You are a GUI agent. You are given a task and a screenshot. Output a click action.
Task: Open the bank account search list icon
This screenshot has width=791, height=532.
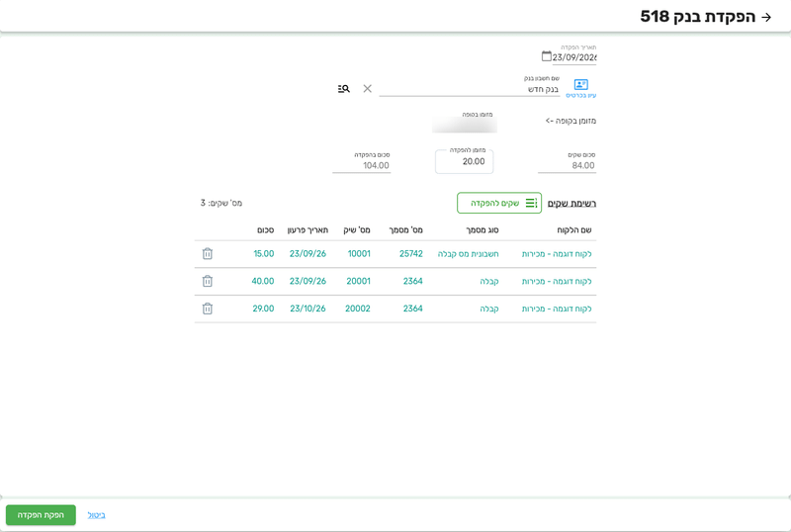[343, 88]
